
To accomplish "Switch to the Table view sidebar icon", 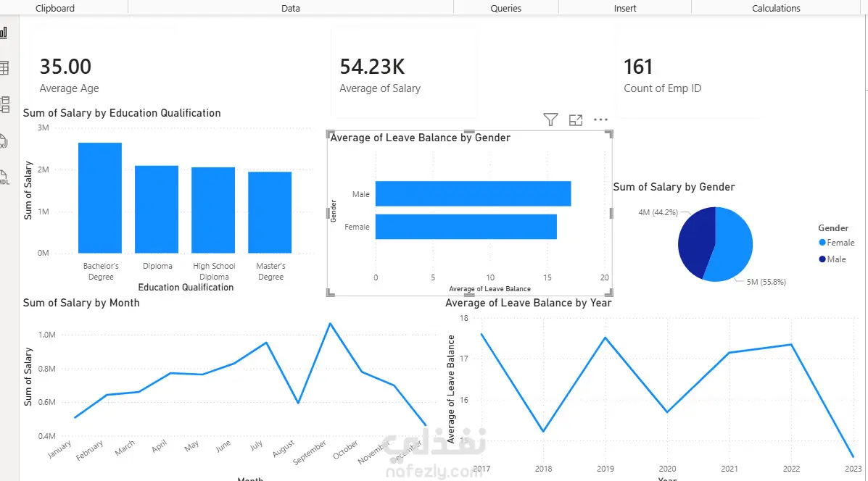I will click(4, 68).
